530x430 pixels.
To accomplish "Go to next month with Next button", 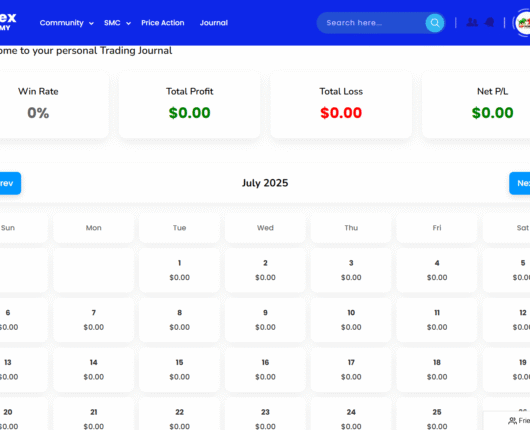I will click(x=520, y=183).
